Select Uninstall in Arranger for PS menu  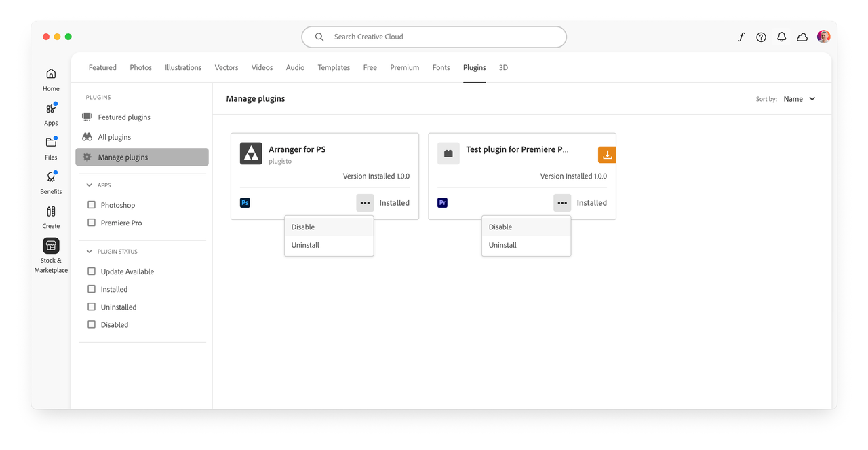[305, 245]
